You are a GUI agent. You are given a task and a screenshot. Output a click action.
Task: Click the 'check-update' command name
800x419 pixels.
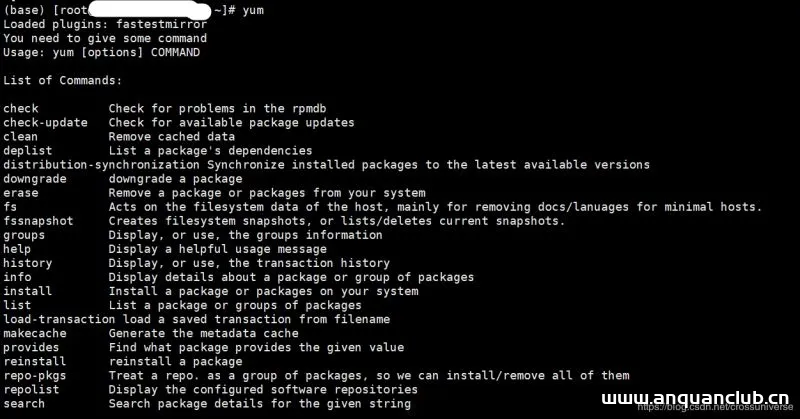(x=45, y=123)
